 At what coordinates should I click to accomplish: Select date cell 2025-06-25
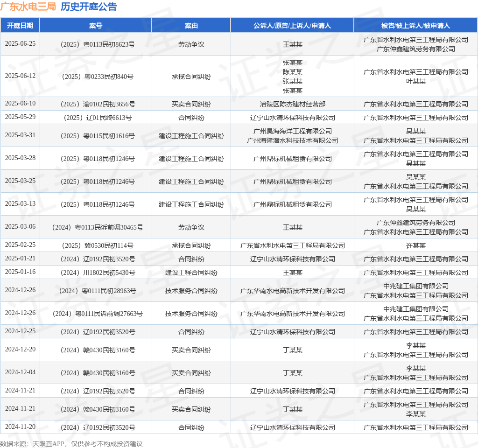20,44
